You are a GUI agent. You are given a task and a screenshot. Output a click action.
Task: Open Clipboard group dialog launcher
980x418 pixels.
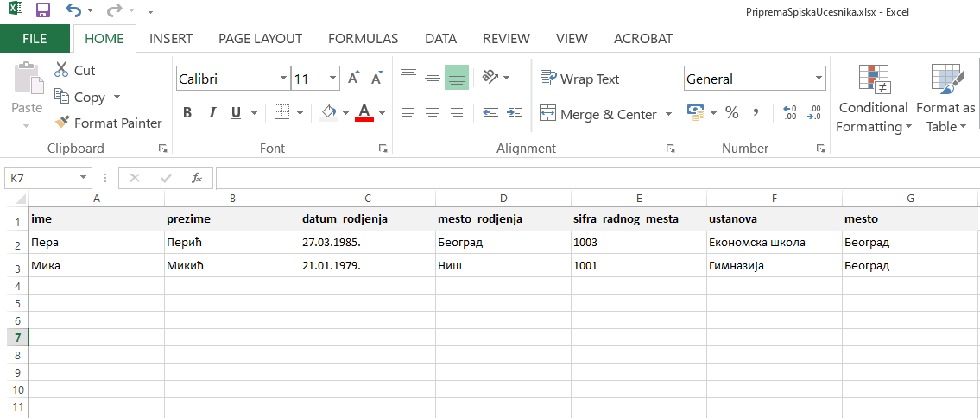pyautogui.click(x=163, y=148)
